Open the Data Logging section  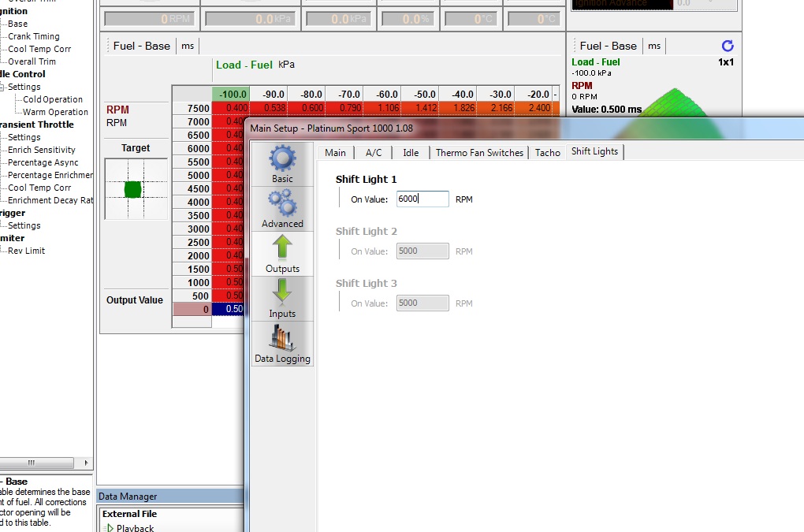tap(282, 344)
